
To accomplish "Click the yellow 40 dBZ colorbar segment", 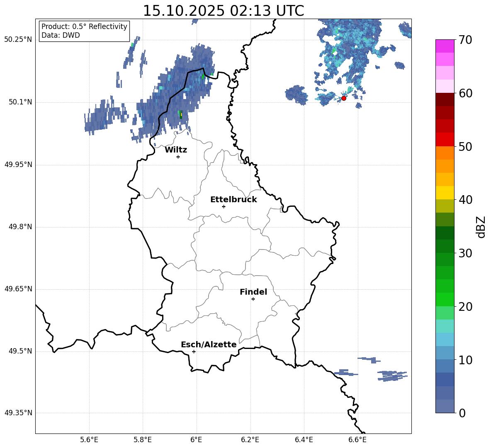I will pos(445,193).
